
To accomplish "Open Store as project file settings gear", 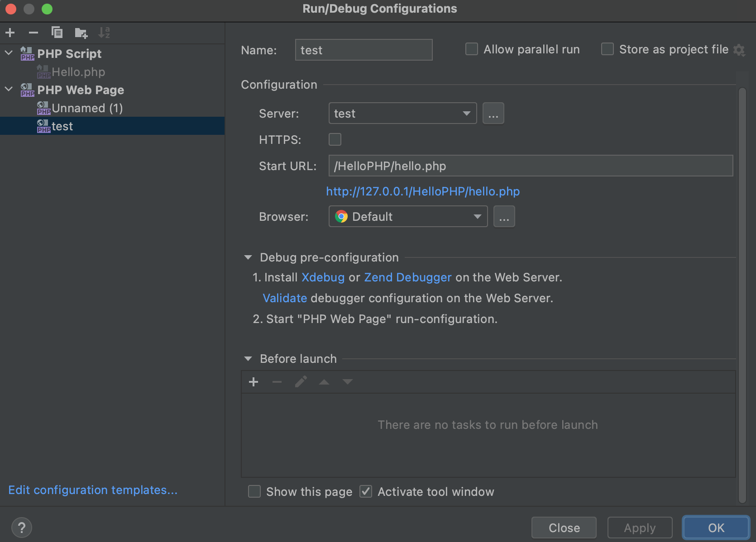I will pyautogui.click(x=739, y=50).
